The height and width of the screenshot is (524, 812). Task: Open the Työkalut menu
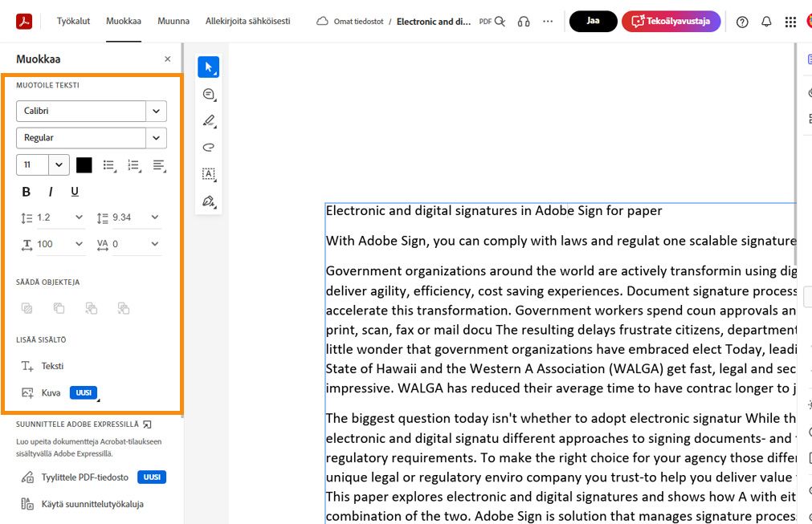coord(73,21)
